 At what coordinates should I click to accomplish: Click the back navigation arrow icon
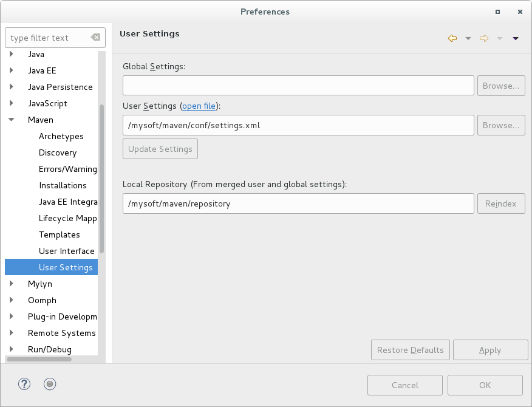452,38
